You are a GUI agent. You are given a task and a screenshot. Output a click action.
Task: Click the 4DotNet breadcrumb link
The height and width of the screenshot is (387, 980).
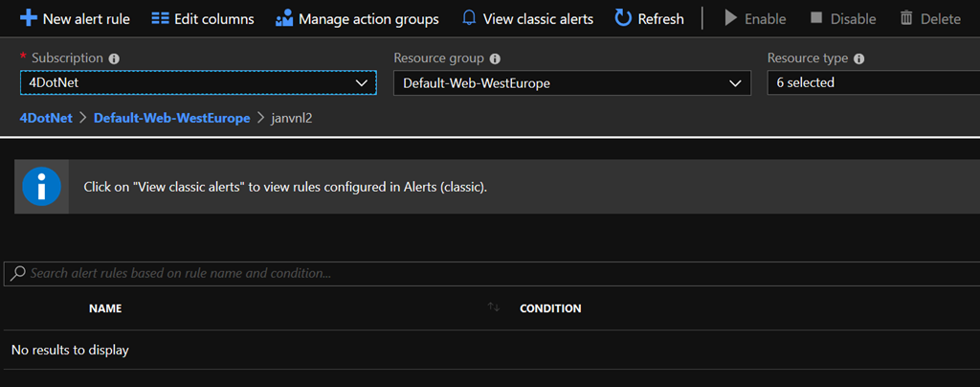point(46,118)
